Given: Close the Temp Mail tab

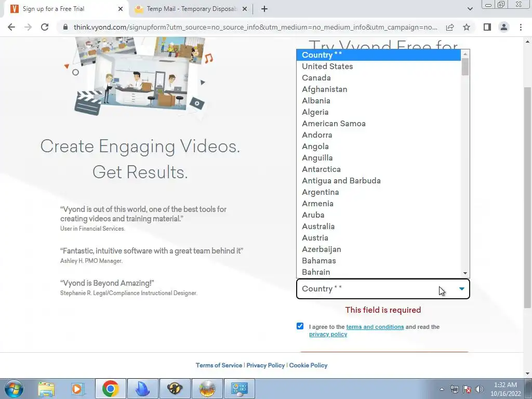Looking at the screenshot, I should (x=245, y=9).
